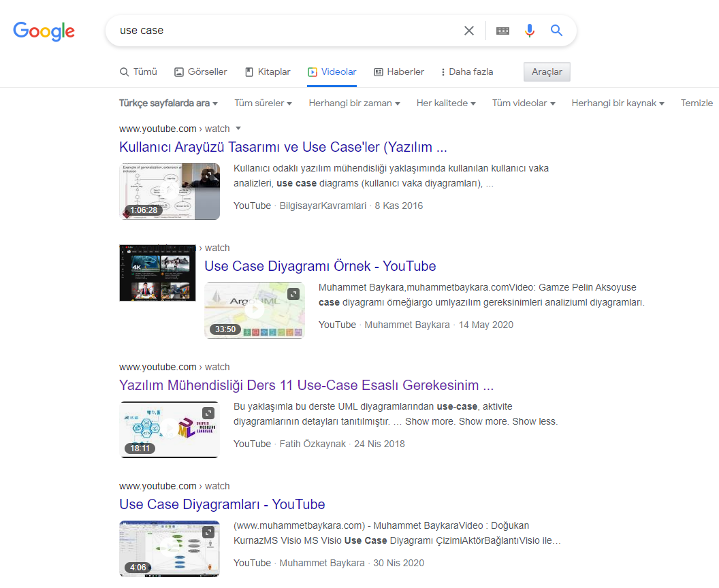This screenshot has height=588, width=719.
Task: Switch to the Kitaplar tab
Action: [x=268, y=72]
